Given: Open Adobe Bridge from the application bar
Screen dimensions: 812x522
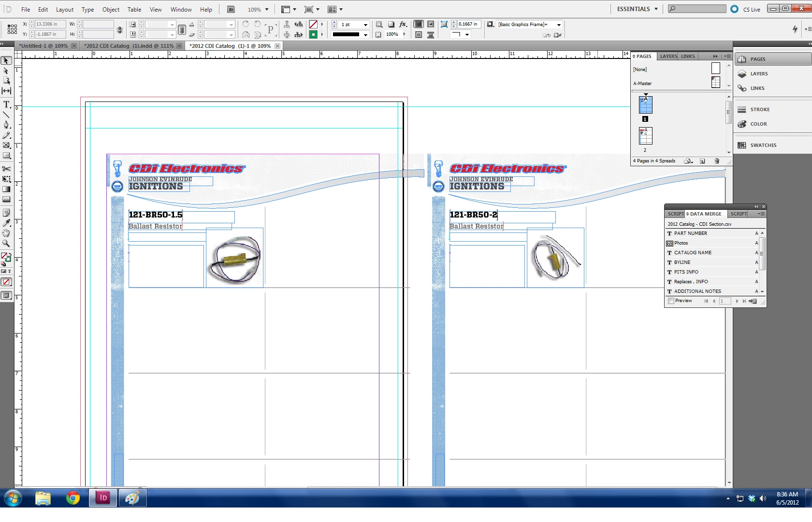Looking at the screenshot, I should [231, 9].
